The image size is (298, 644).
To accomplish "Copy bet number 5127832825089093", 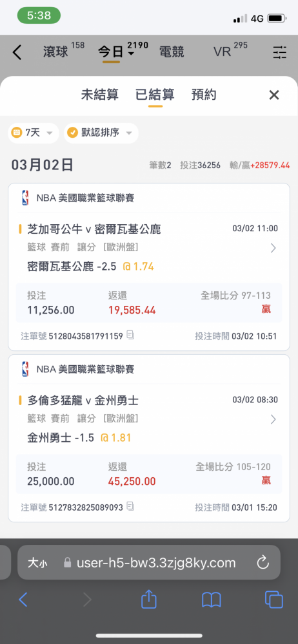I will pos(130,506).
